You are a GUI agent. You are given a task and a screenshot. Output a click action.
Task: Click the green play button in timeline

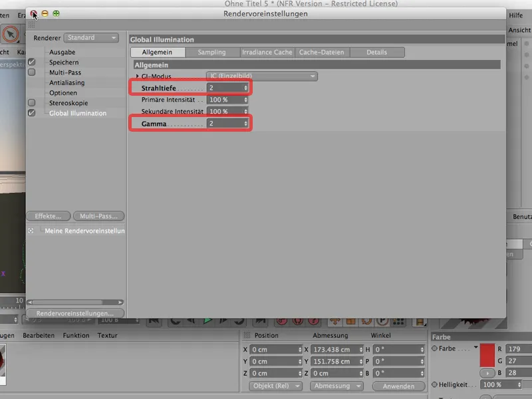[x=207, y=321]
